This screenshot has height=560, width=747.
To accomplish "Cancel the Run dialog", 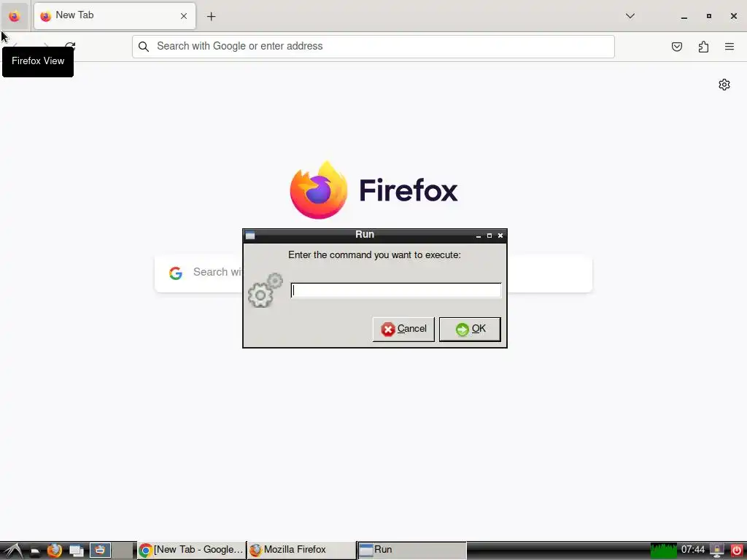I will point(403,329).
